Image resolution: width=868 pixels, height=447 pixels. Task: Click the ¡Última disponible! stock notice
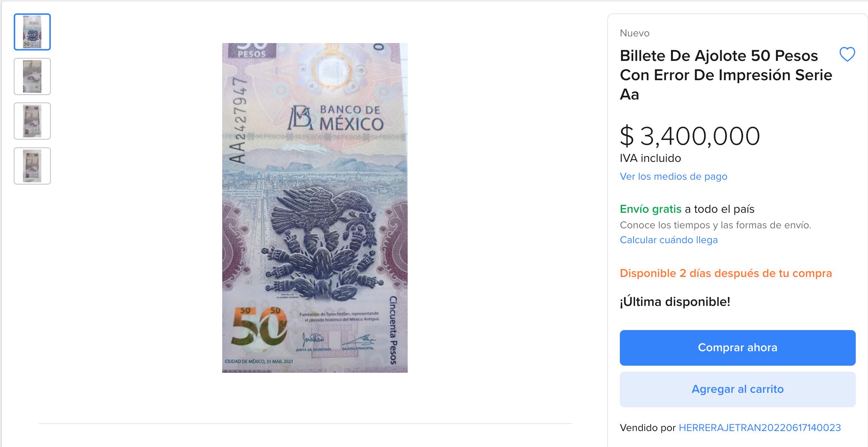pos(675,301)
